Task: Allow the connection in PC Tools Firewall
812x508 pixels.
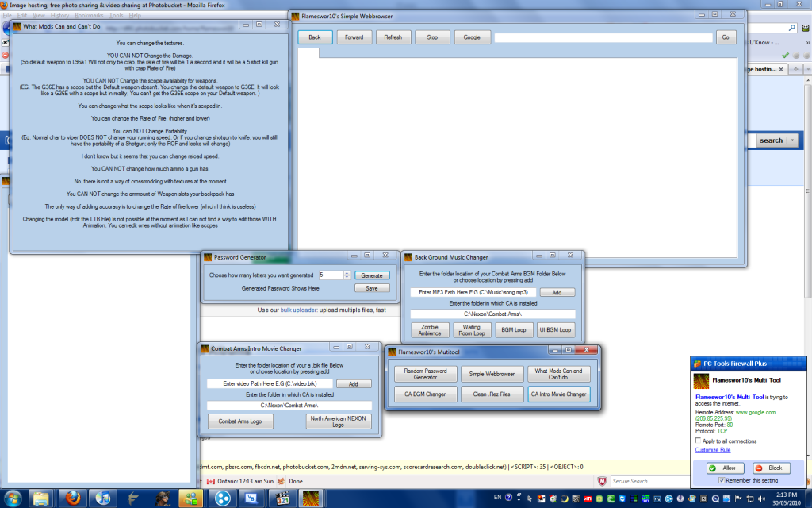Action: 726,468
